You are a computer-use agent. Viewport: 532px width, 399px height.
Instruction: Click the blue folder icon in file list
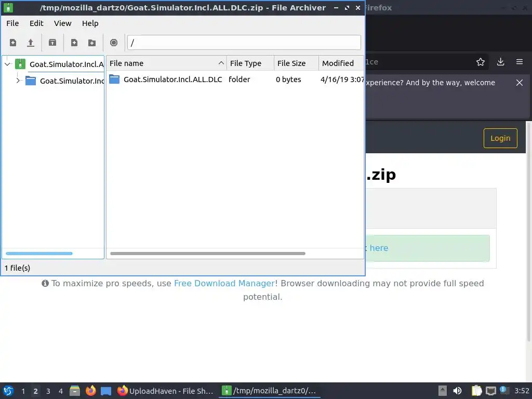tap(114, 79)
